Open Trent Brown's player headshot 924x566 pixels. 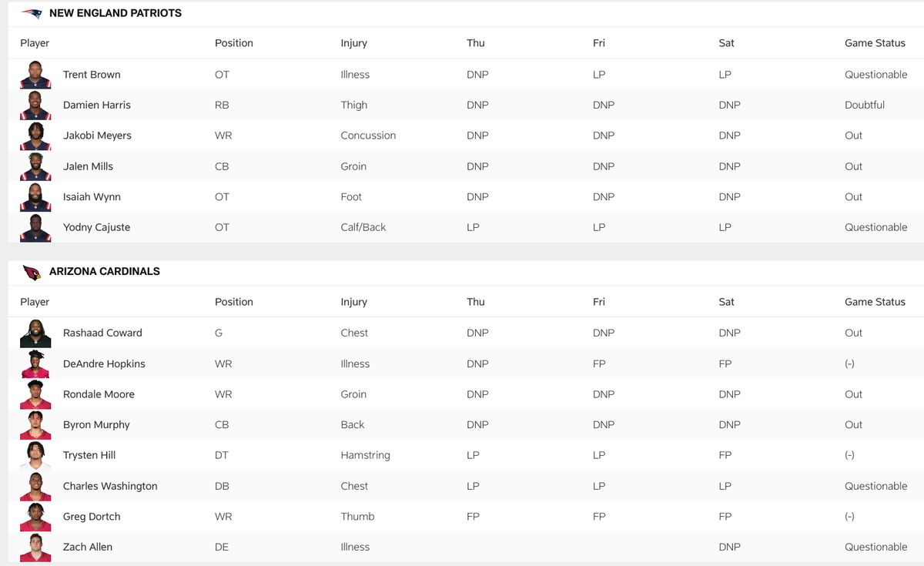(x=35, y=75)
